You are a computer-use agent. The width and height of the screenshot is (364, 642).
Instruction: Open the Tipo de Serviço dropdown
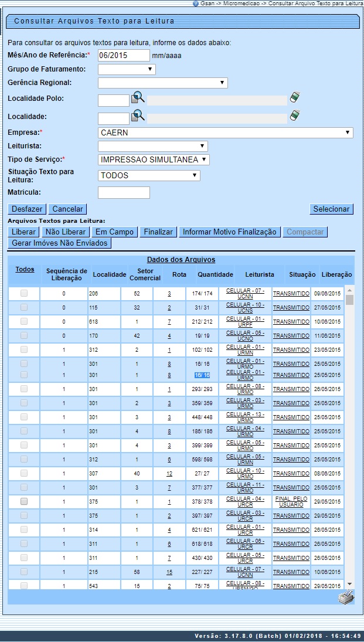(154, 159)
